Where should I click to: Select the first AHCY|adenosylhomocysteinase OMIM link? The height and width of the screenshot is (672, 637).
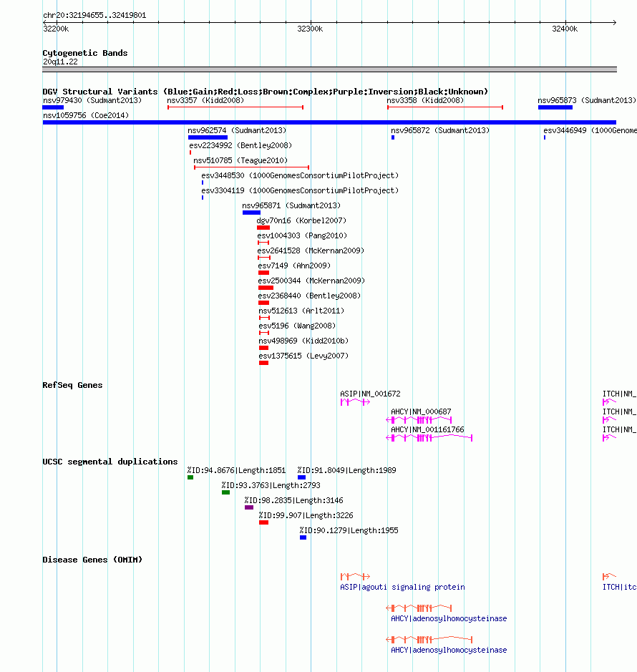point(449,618)
